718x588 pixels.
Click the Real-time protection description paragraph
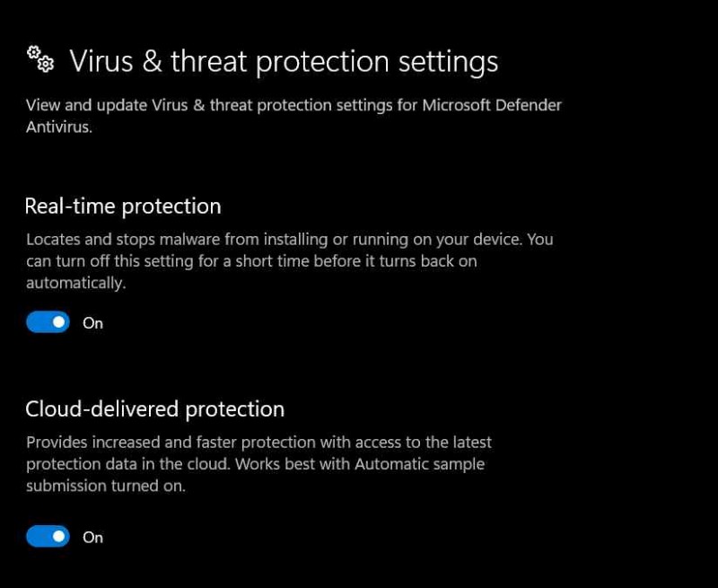(x=287, y=261)
